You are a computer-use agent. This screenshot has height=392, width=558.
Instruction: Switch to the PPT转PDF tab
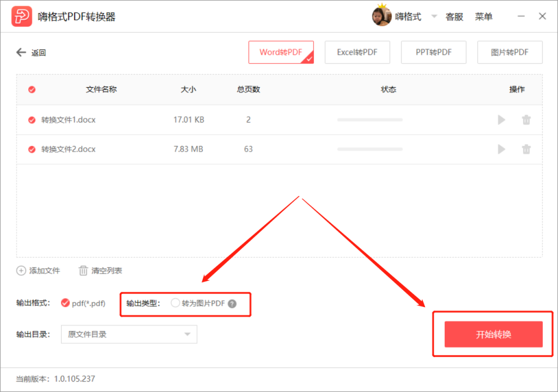[x=433, y=52]
